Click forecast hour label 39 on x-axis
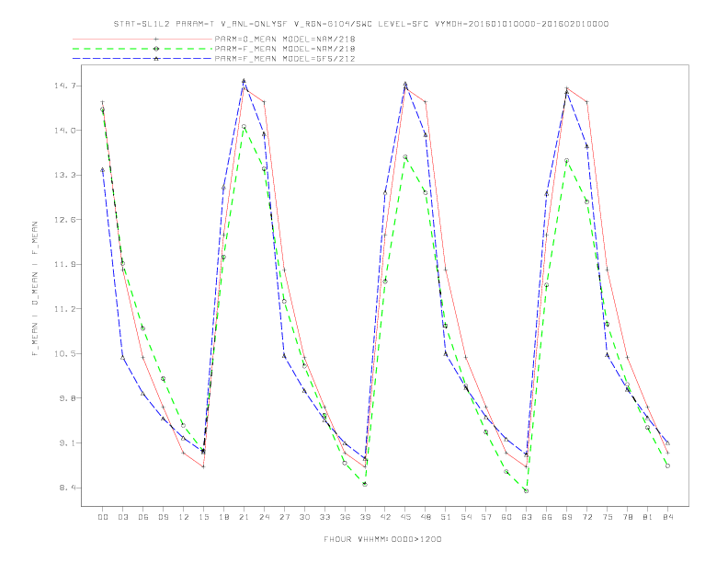 point(365,517)
